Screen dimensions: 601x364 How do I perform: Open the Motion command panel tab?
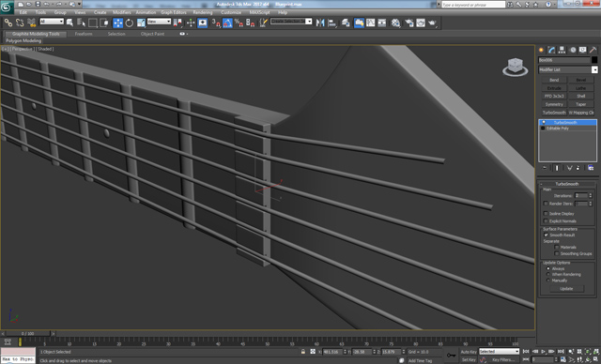point(573,50)
